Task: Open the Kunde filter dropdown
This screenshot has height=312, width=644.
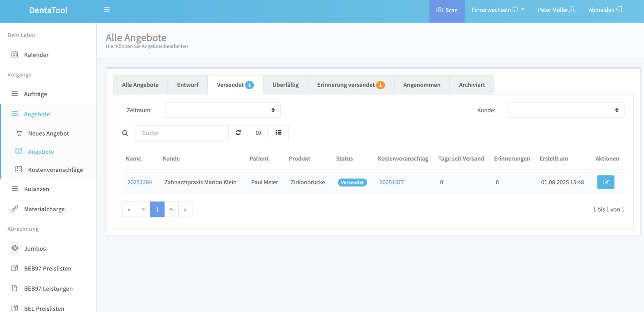Action: coord(566,110)
